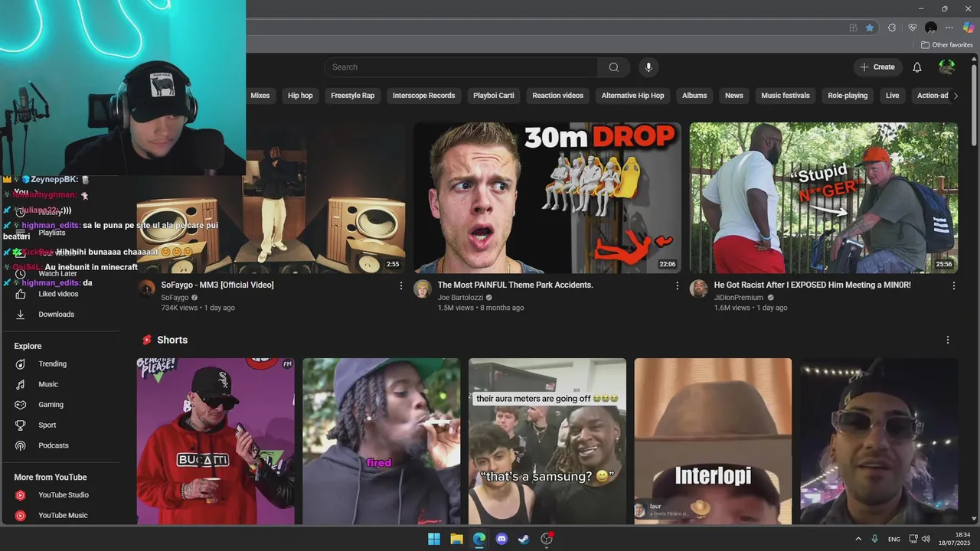Click the Create button

877,67
